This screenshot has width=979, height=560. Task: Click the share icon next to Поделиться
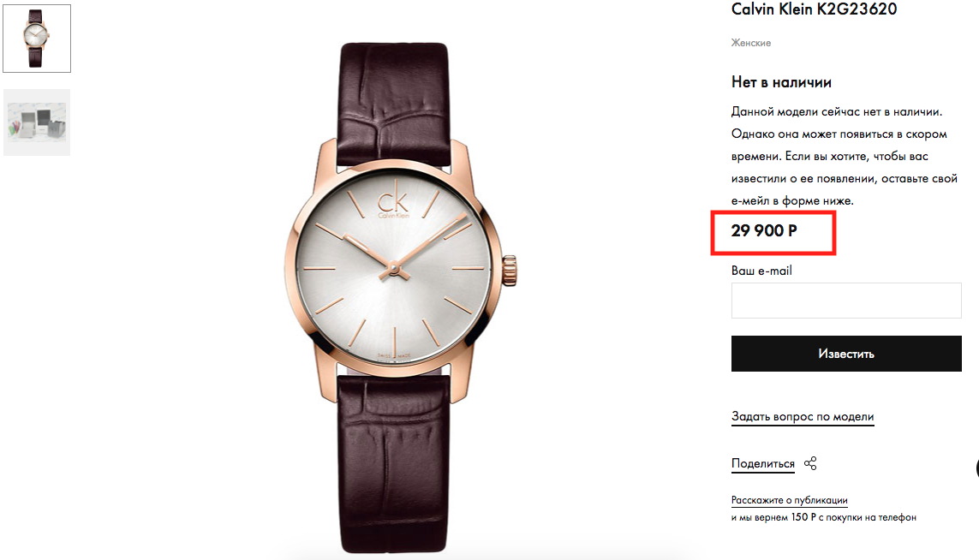point(810,463)
